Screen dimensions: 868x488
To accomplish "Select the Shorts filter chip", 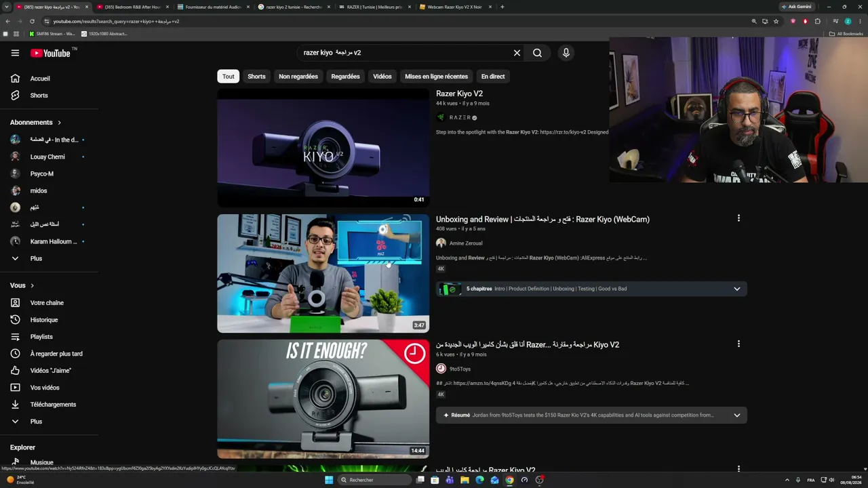I will (256, 77).
